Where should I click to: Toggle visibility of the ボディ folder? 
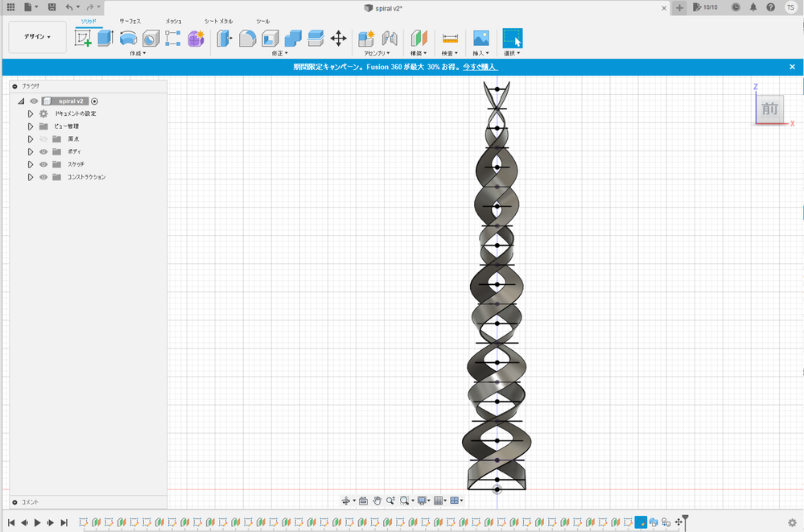pyautogui.click(x=43, y=151)
